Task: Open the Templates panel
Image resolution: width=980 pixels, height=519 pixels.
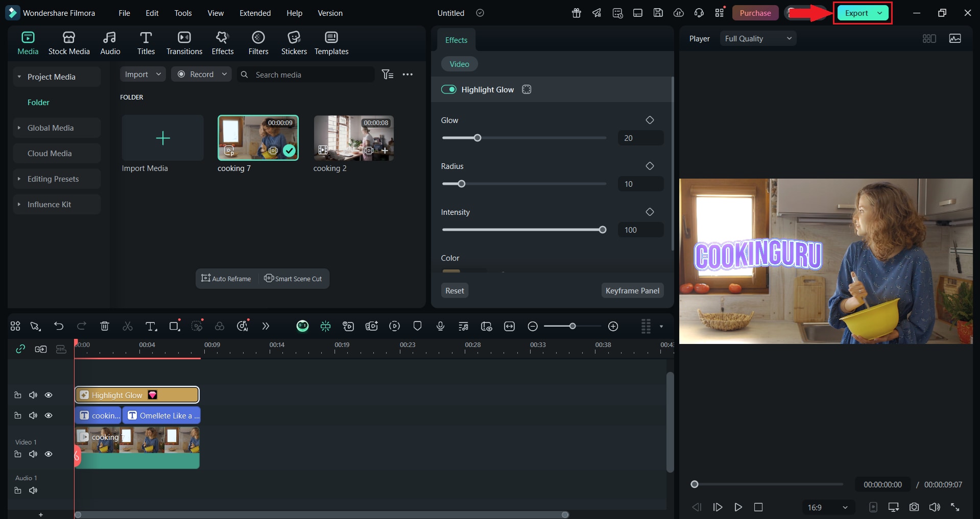Action: (x=331, y=42)
